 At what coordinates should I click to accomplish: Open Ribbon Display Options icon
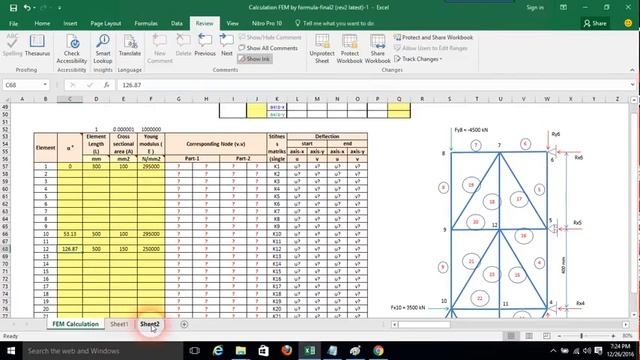563,7
